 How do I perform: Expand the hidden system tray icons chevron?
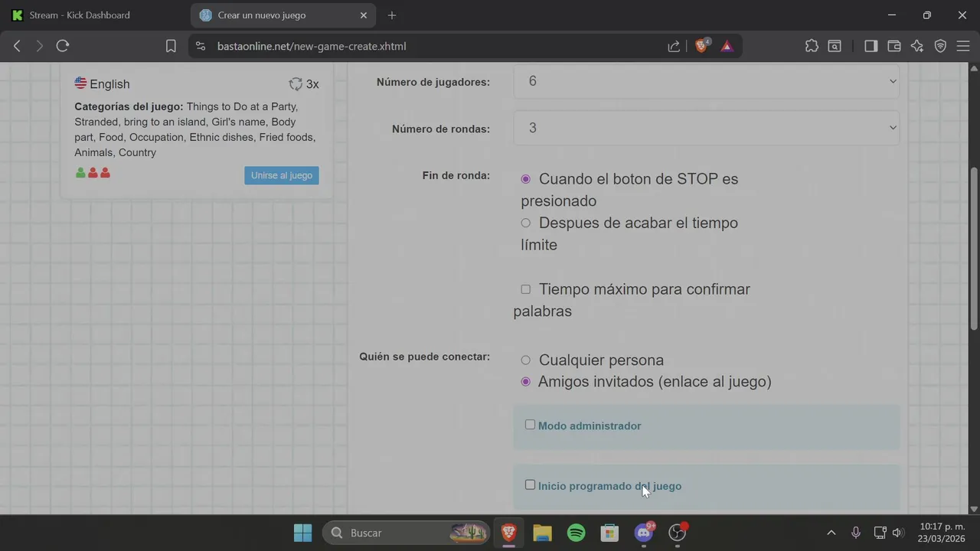point(831,533)
